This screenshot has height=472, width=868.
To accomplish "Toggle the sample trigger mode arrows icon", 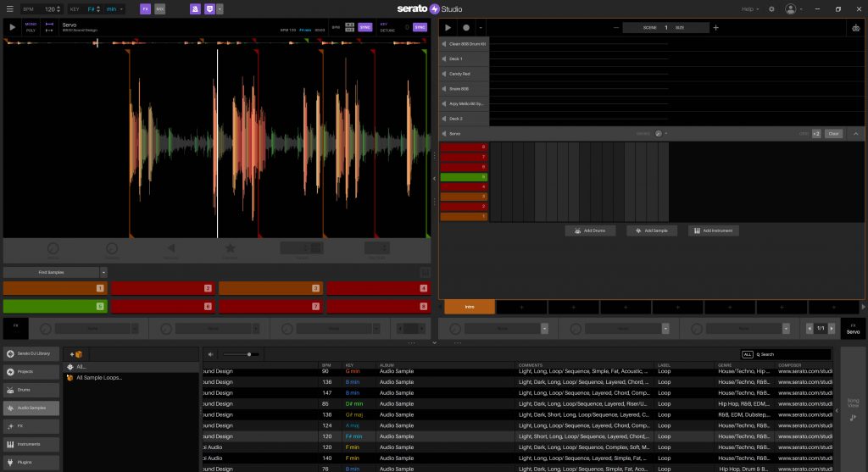I will 49,27.
